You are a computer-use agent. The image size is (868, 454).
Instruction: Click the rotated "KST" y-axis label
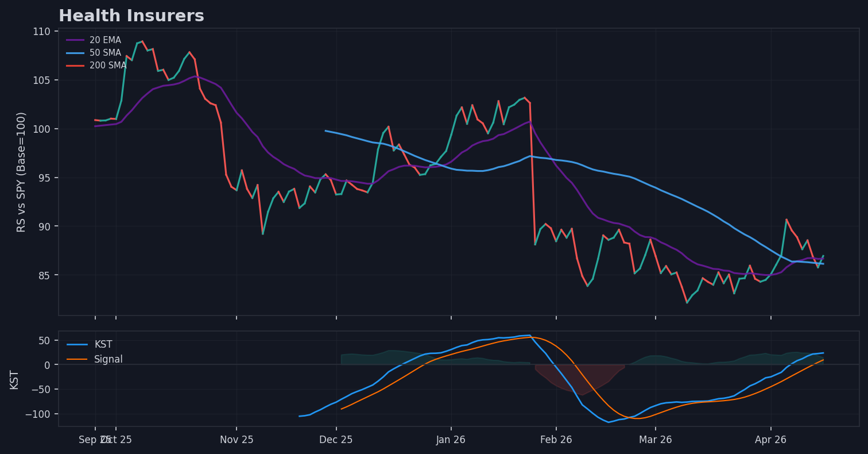[x=14, y=379]
